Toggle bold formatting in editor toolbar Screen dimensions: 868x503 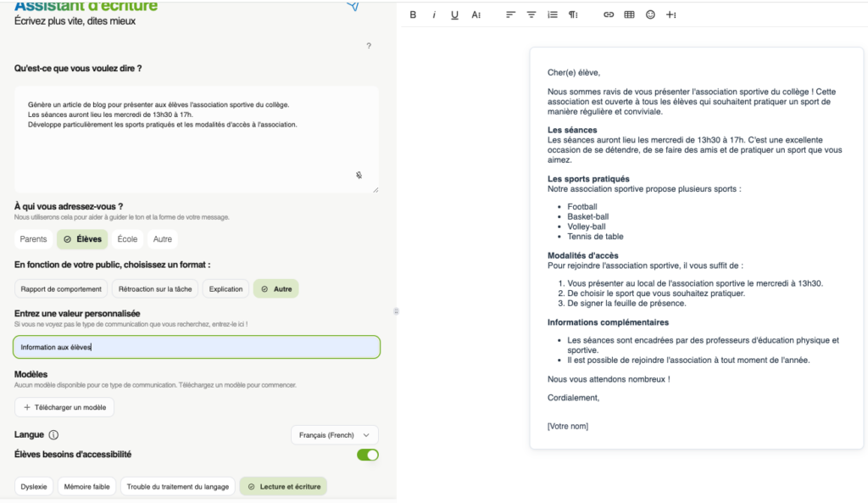click(x=413, y=14)
